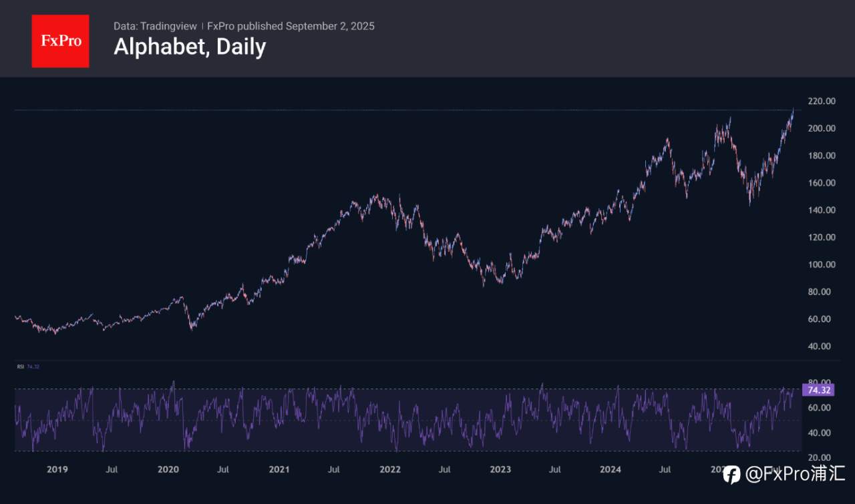Click the 180.00 price axis label
The image size is (855, 504).
click(821, 156)
